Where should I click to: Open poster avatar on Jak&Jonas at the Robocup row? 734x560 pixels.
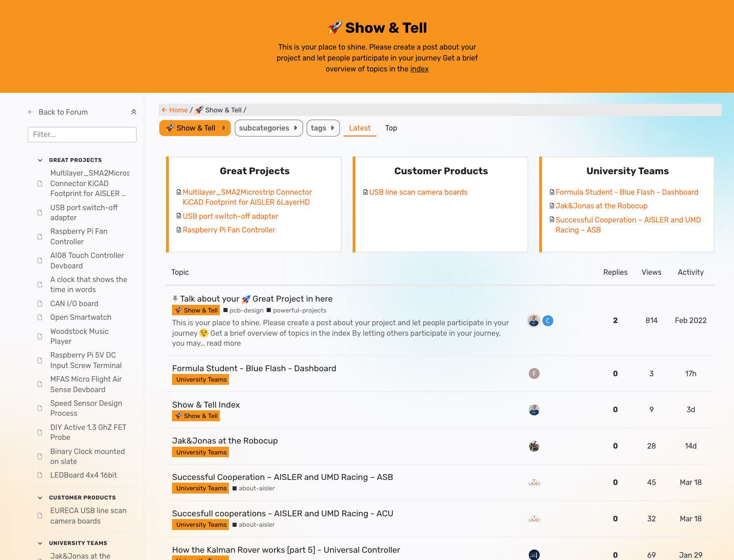[x=534, y=446]
